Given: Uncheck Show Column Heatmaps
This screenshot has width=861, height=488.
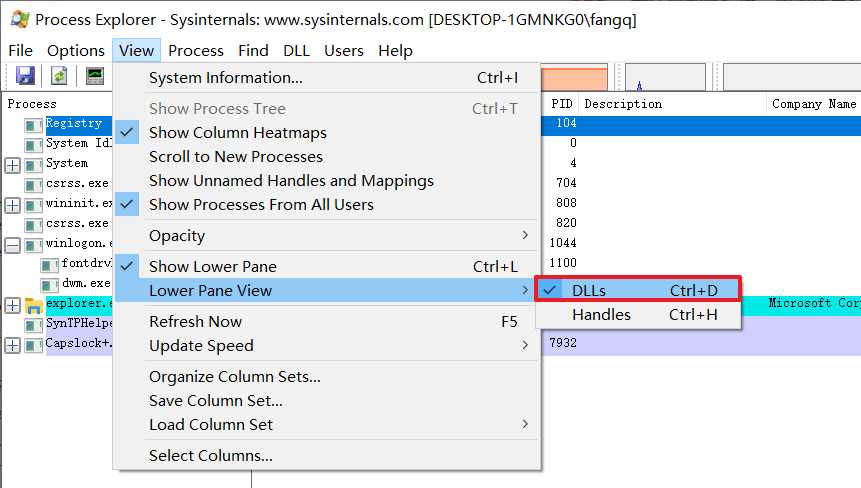Looking at the screenshot, I should (326, 132).
